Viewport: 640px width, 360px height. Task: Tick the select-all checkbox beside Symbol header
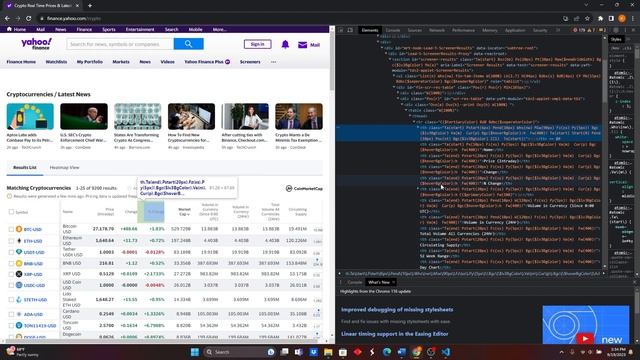pyautogui.click(x=11, y=212)
